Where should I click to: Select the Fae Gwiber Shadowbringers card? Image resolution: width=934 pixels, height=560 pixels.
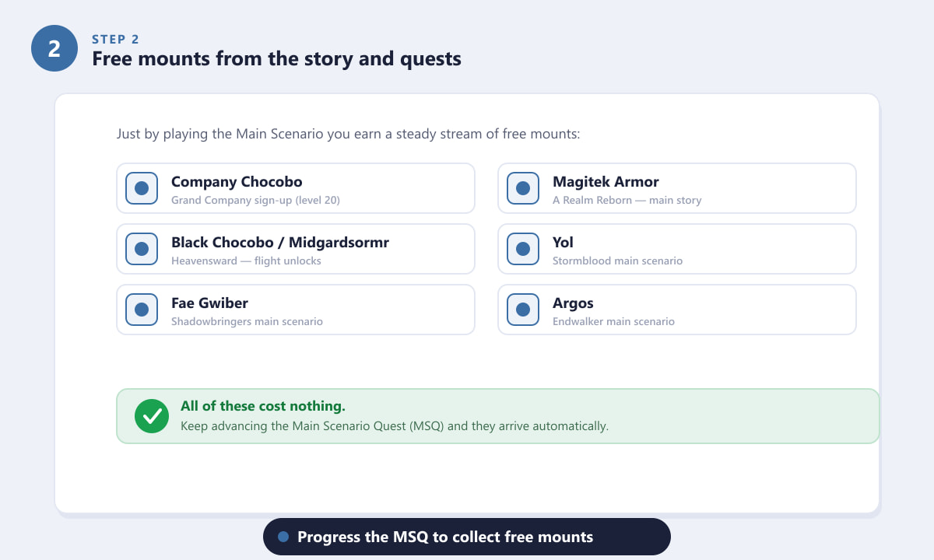[296, 310]
